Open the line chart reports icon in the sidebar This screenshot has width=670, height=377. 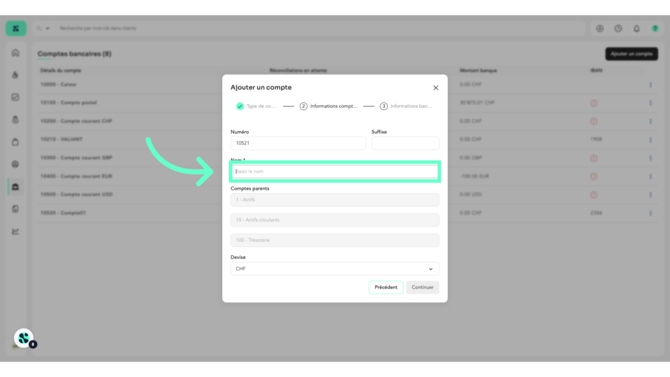[15, 231]
